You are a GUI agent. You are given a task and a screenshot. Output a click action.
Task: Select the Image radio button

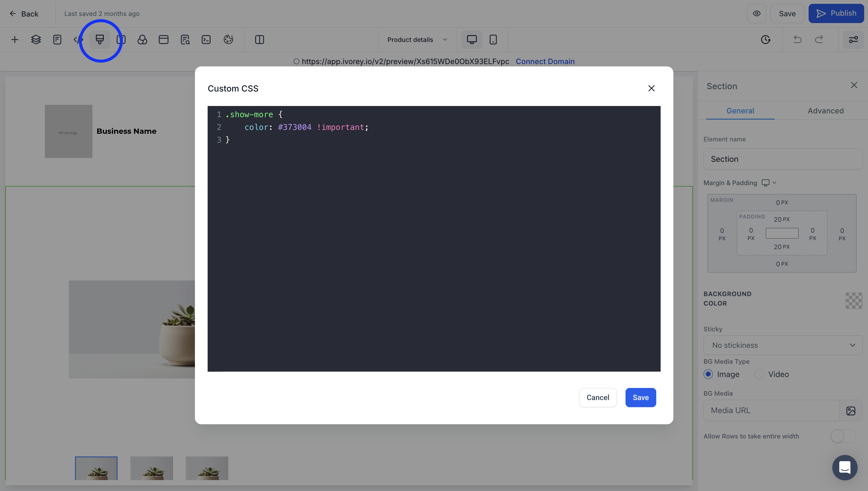point(708,374)
